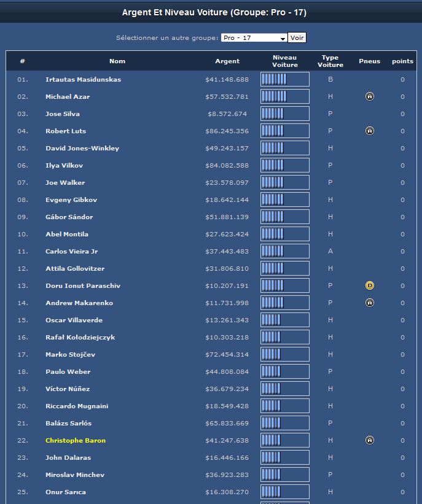The image size is (422, 504).
Task: Click the tyre icon in Andrew Makarenko's row
Action: 370,303
